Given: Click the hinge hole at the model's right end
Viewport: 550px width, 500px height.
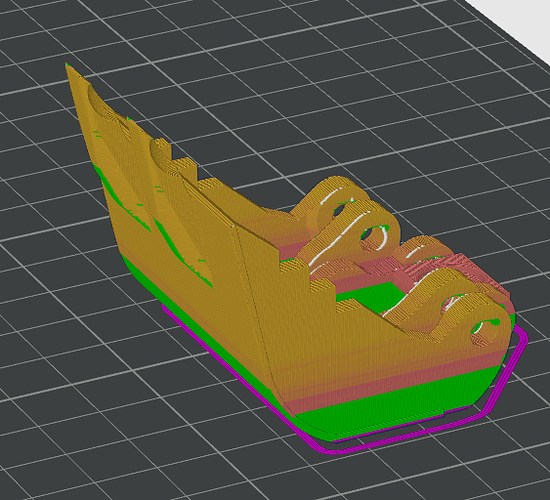Looking at the screenshot, I should (485, 333).
